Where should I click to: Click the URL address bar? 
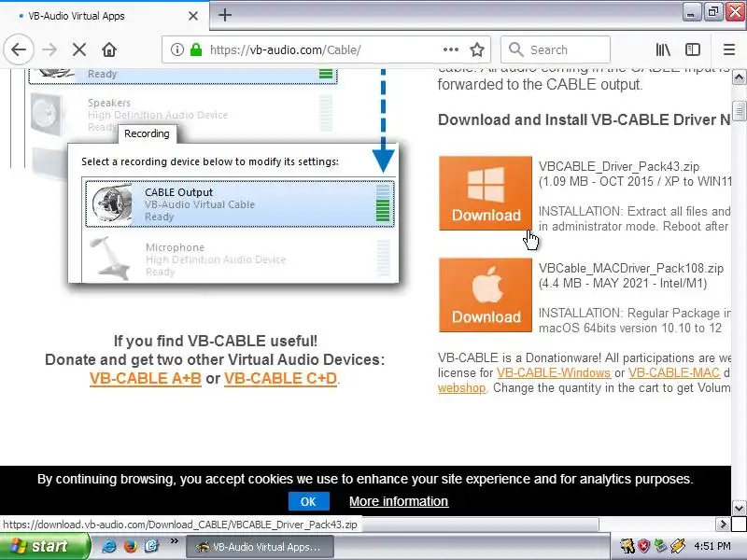(x=324, y=49)
